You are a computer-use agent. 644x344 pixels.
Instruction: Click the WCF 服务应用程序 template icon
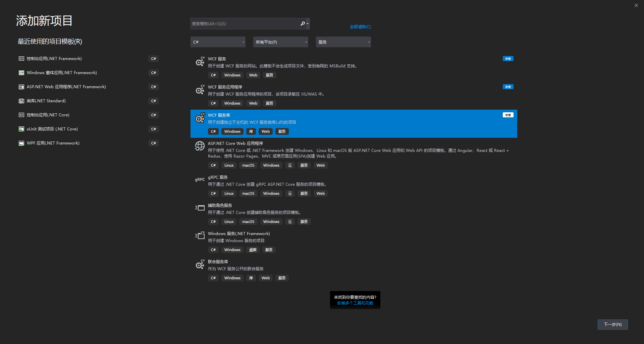point(200,90)
